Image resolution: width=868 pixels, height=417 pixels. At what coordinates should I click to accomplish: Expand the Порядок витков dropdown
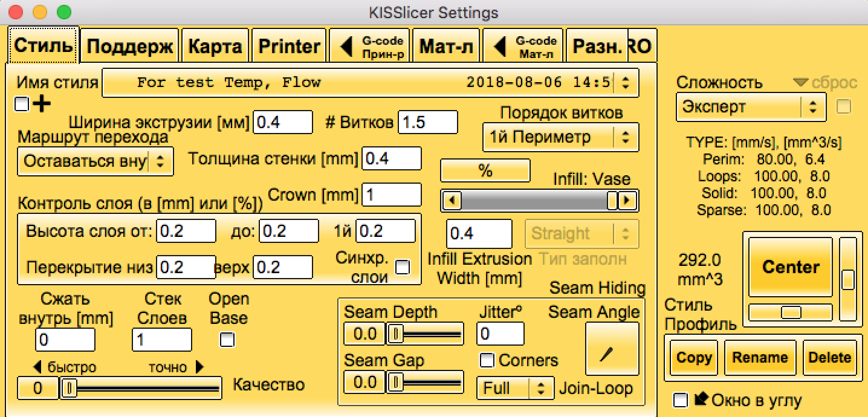pos(560,137)
